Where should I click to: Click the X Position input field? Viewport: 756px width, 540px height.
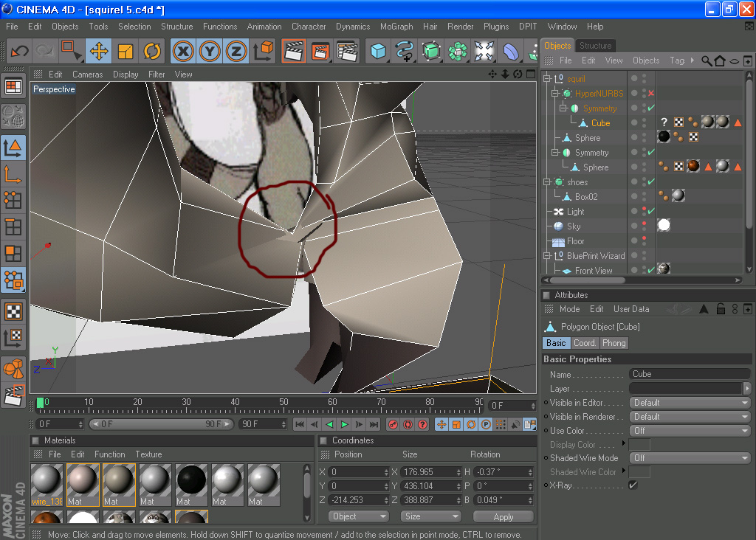tap(359, 472)
